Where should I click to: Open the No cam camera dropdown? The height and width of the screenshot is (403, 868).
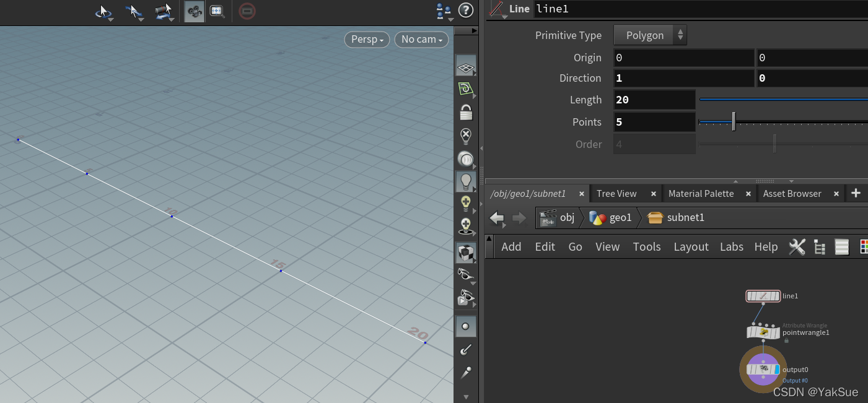click(421, 40)
